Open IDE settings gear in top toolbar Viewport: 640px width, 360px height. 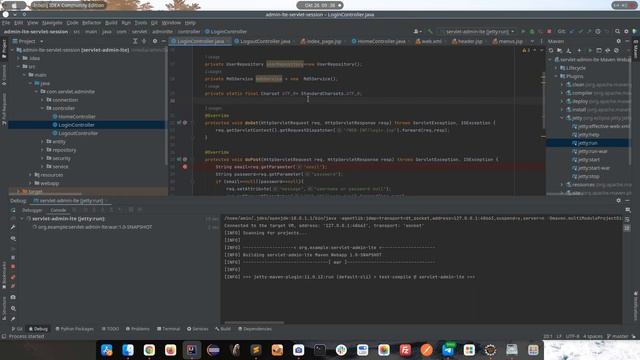click(626, 31)
